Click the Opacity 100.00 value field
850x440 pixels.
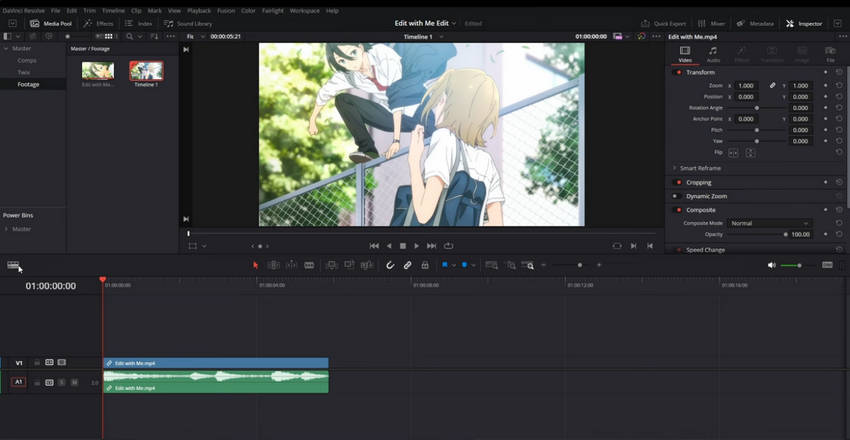coord(800,235)
